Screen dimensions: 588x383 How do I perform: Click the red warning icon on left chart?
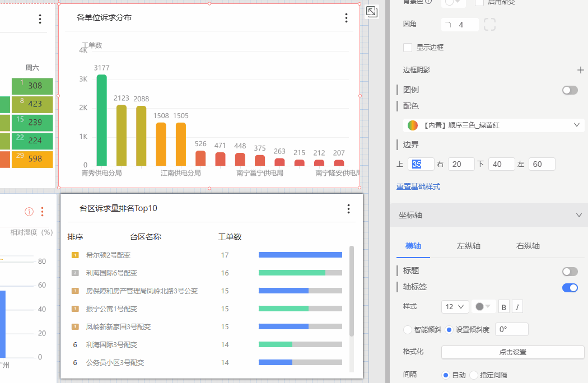pos(29,212)
